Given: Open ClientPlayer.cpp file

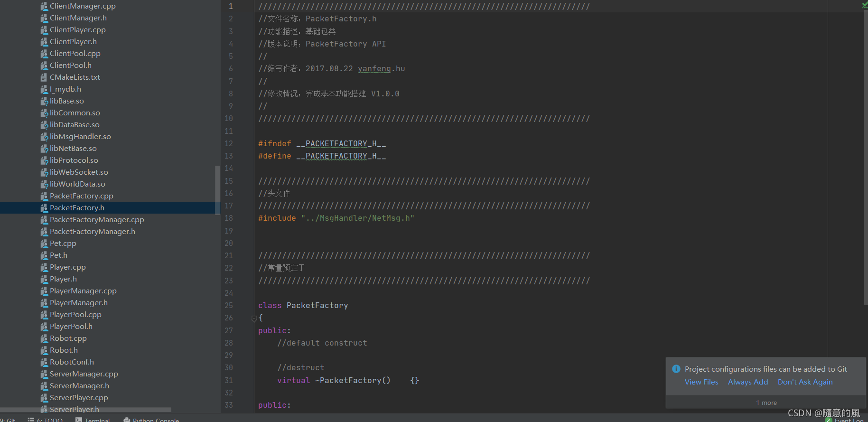Looking at the screenshot, I should click(x=78, y=30).
